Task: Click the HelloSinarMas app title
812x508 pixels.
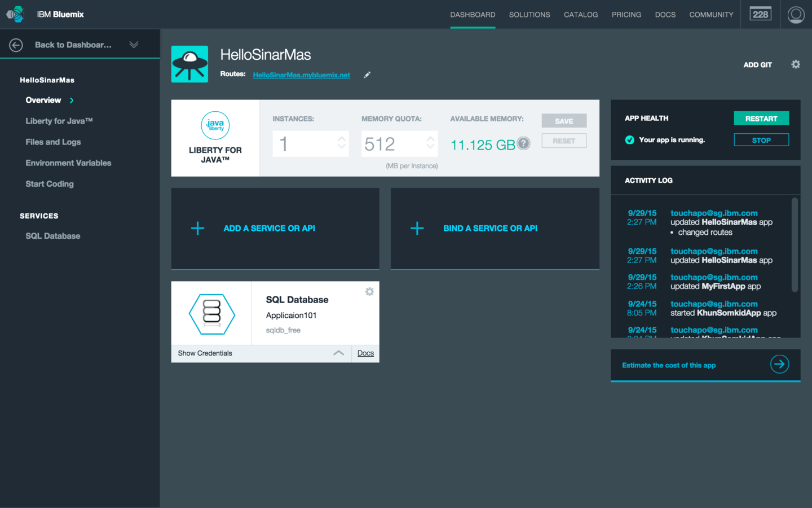Action: [x=266, y=55]
